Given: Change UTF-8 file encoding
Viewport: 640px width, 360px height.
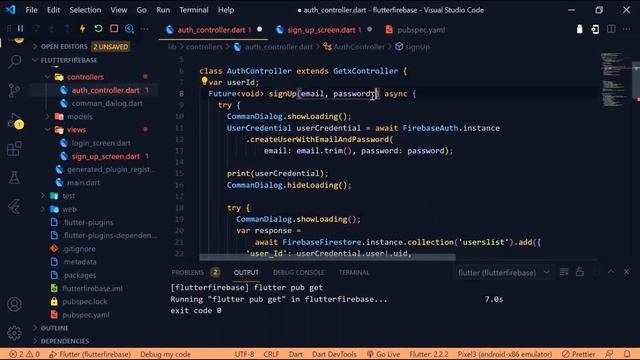Looking at the screenshot, I should (244, 354).
